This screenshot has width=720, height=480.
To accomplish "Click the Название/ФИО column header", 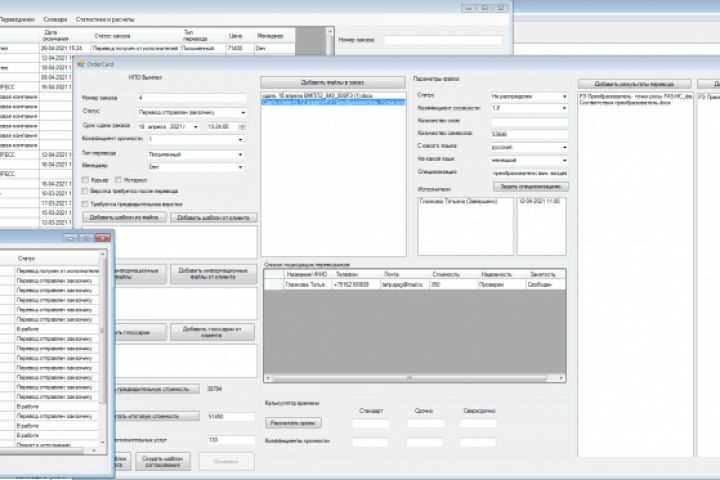I will tap(307, 274).
